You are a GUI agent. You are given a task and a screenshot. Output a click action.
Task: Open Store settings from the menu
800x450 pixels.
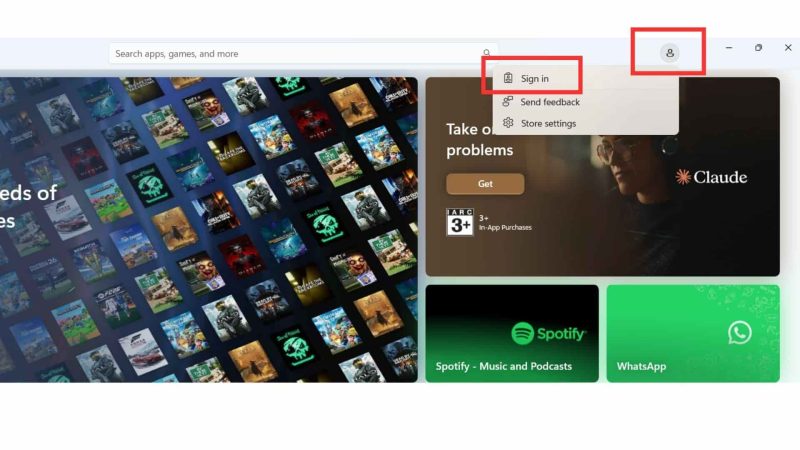pyautogui.click(x=586, y=123)
